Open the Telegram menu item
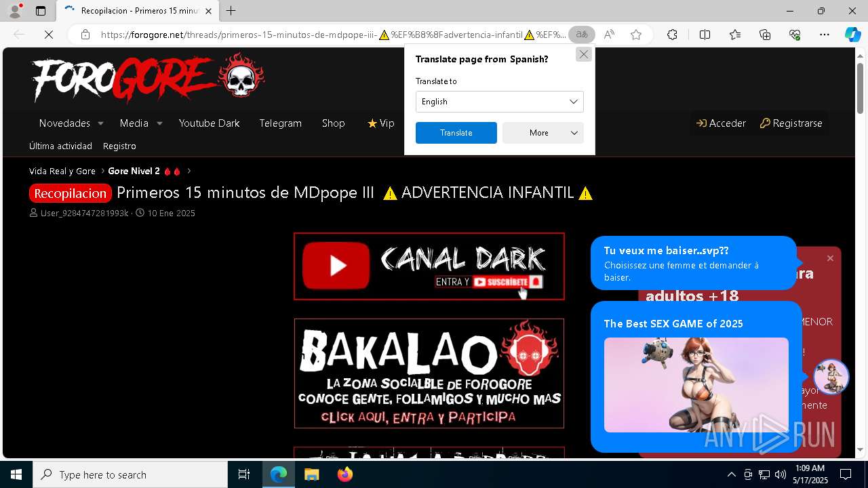This screenshot has width=868, height=488. (x=280, y=123)
